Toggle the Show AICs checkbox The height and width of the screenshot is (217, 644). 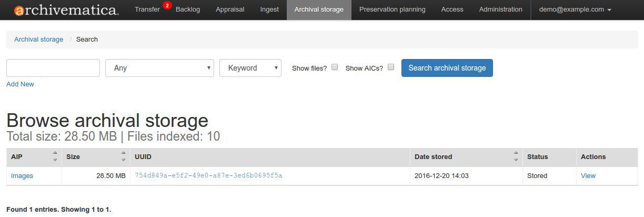pyautogui.click(x=391, y=67)
